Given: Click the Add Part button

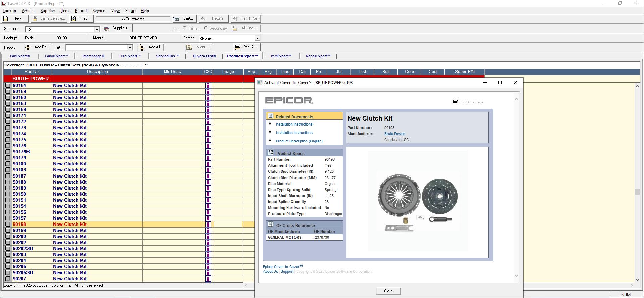Looking at the screenshot, I should [x=37, y=47].
